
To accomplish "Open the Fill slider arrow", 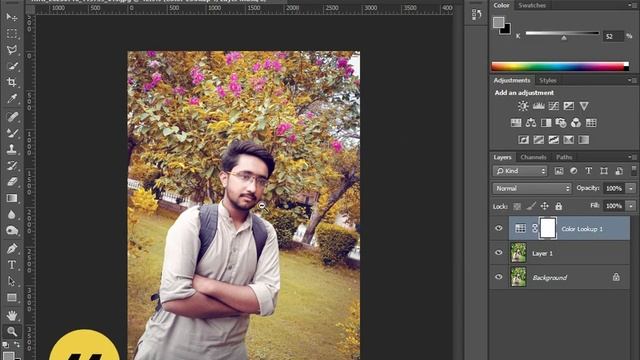I will point(631,206).
